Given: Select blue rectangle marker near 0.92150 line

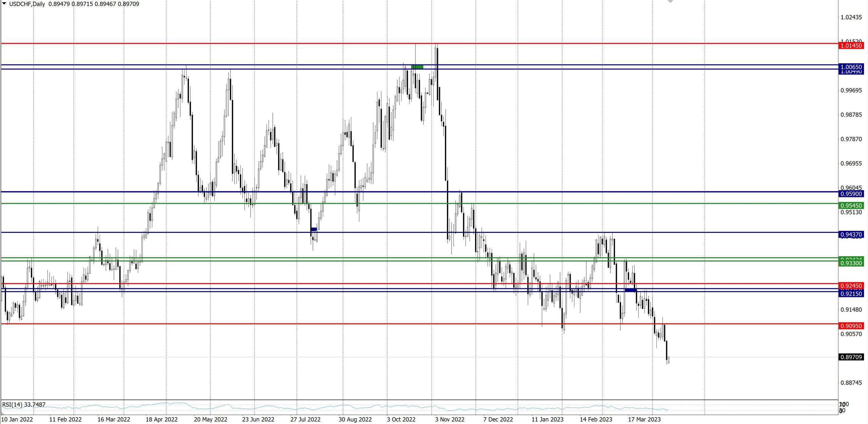Looking at the screenshot, I should pyautogui.click(x=631, y=290).
